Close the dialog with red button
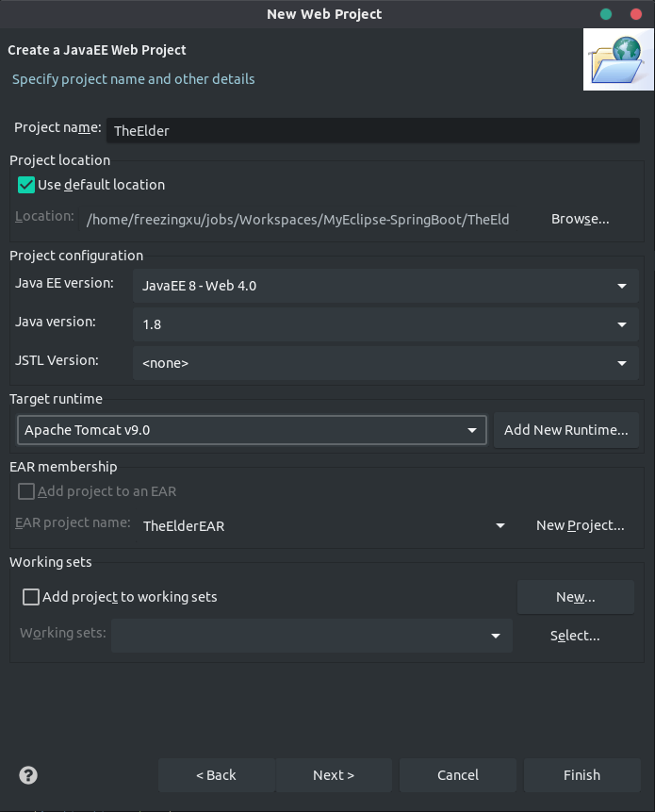 [636, 14]
